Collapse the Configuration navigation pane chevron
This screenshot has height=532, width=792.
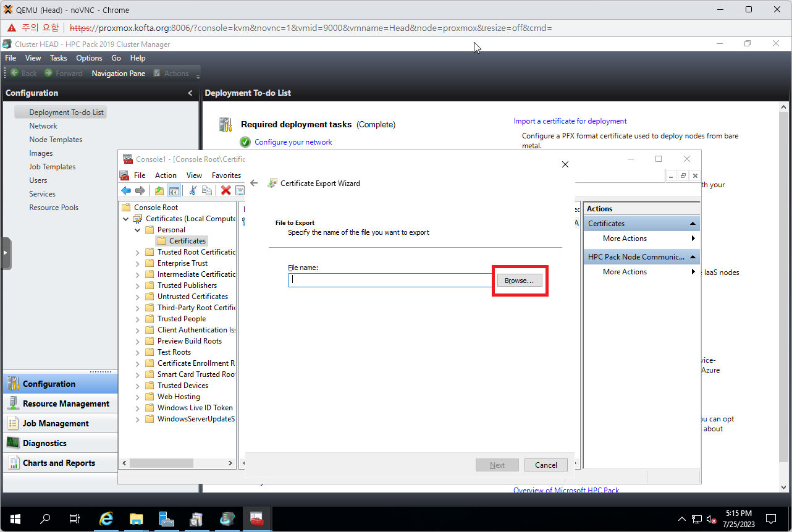pyautogui.click(x=190, y=93)
